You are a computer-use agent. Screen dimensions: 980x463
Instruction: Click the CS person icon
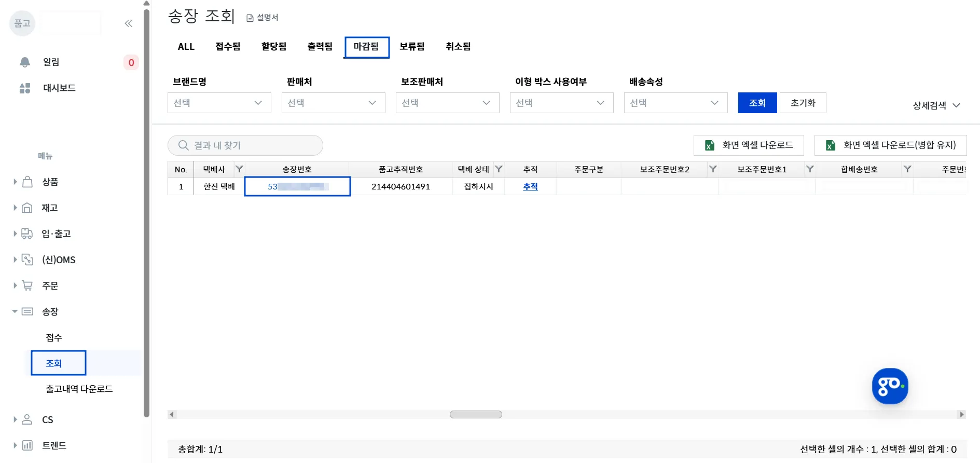[27, 419]
